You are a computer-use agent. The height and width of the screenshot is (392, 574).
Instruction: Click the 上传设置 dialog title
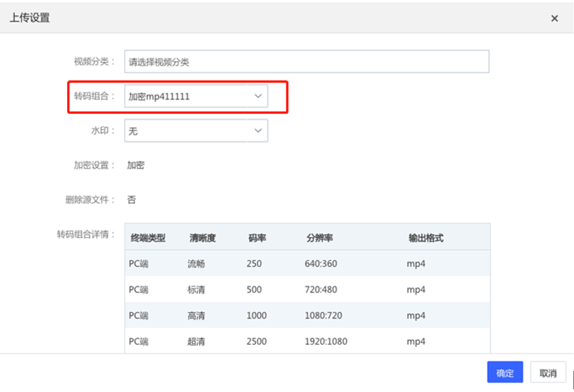[30, 18]
